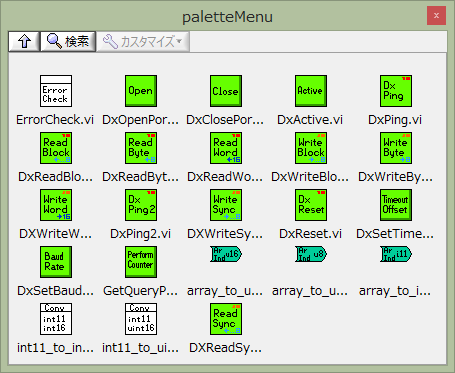The width and height of the screenshot is (455, 373).
Task: Choose the green Close port icon
Action: click(226, 91)
